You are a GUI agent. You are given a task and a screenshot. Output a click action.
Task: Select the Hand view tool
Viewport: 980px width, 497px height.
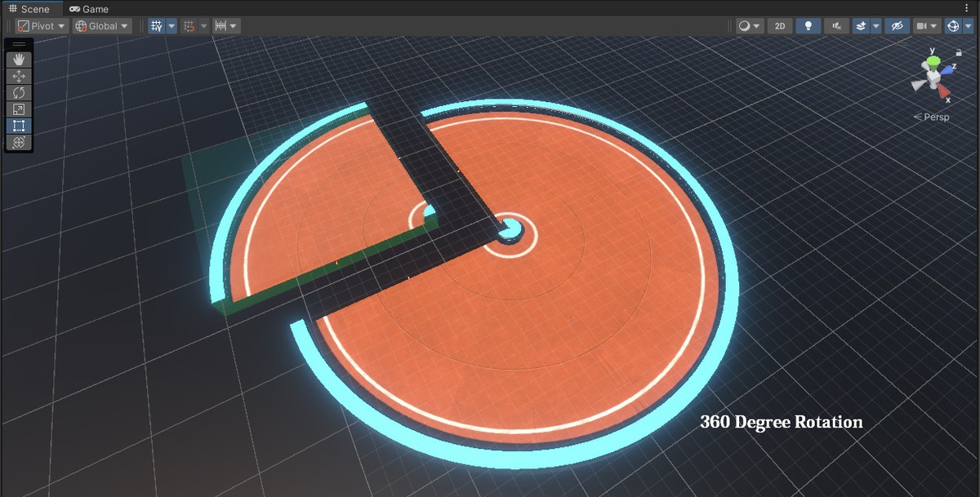pyautogui.click(x=19, y=60)
